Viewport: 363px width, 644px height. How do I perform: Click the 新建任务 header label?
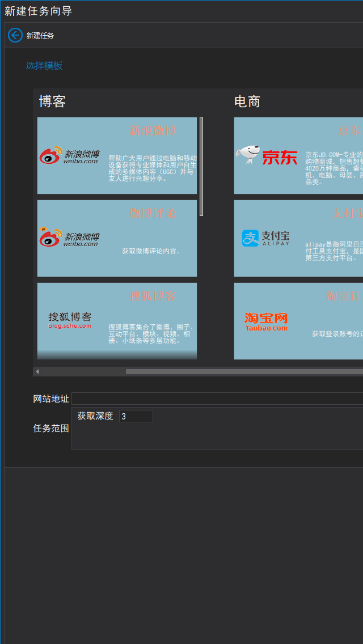[40, 36]
